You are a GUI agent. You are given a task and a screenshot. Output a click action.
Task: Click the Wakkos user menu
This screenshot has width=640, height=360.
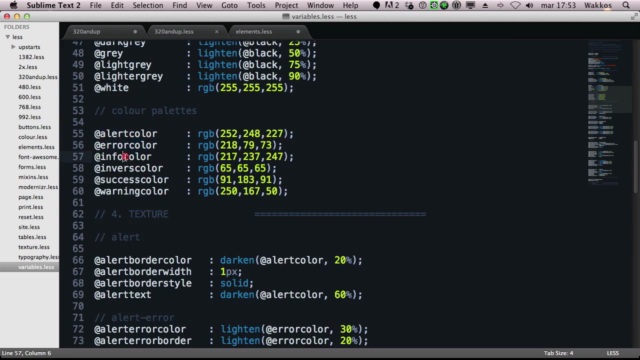click(598, 5)
